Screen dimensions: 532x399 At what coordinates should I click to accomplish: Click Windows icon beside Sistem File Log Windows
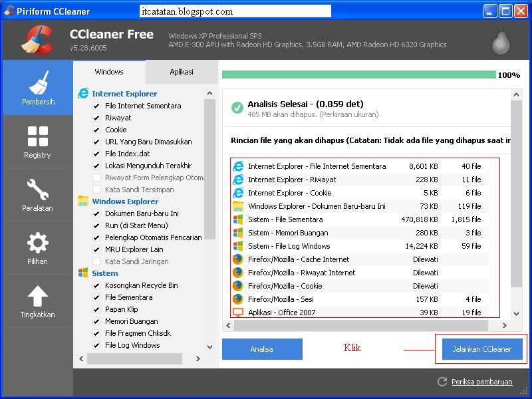238,245
